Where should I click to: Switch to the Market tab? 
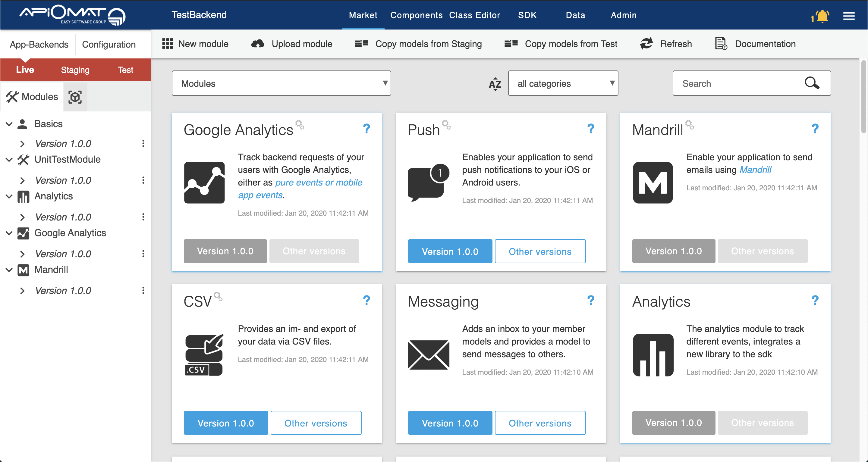tap(363, 15)
